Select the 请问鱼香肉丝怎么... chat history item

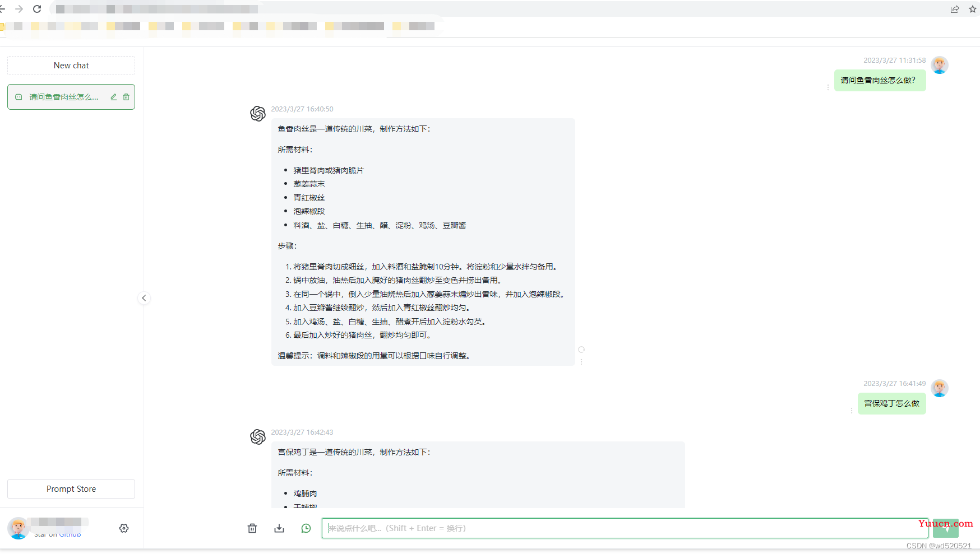(71, 97)
